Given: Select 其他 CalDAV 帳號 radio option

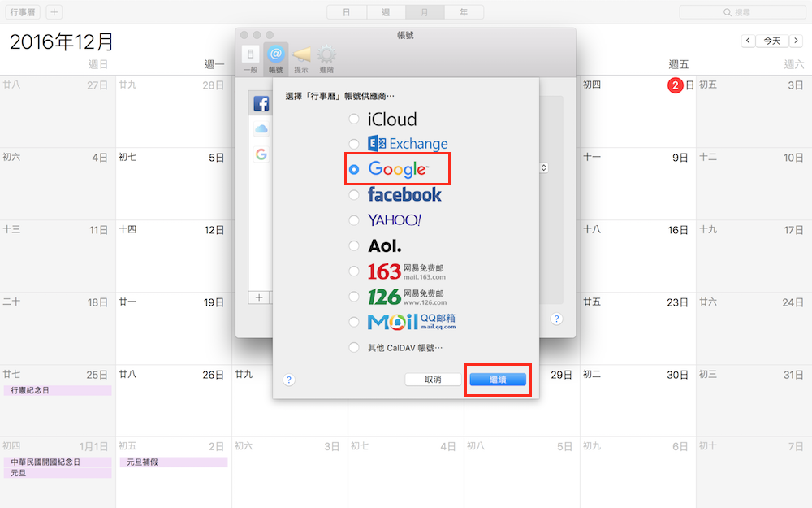Looking at the screenshot, I should 354,347.
